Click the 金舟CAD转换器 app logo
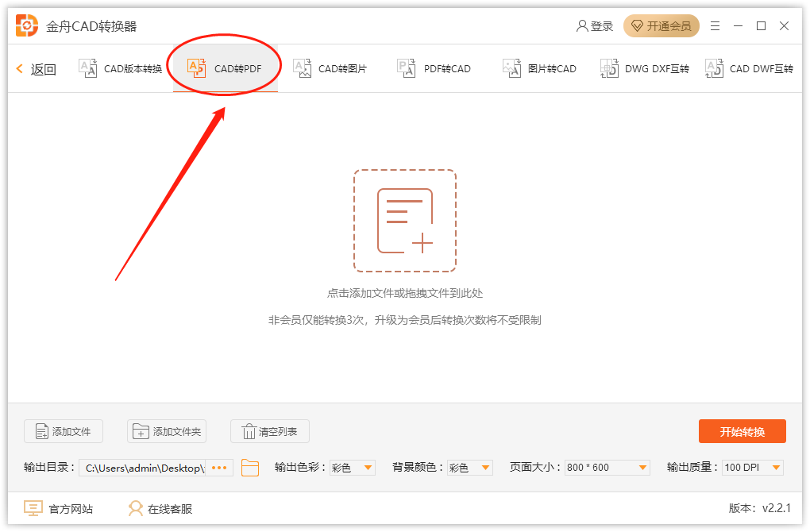This screenshot has height=532, width=810. click(x=27, y=26)
